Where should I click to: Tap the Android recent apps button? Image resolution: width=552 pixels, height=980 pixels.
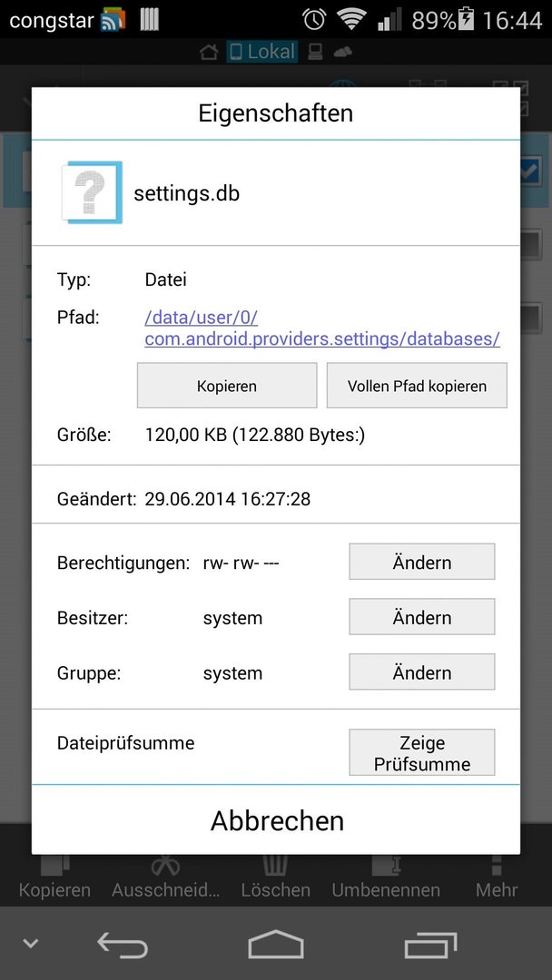tap(430, 945)
